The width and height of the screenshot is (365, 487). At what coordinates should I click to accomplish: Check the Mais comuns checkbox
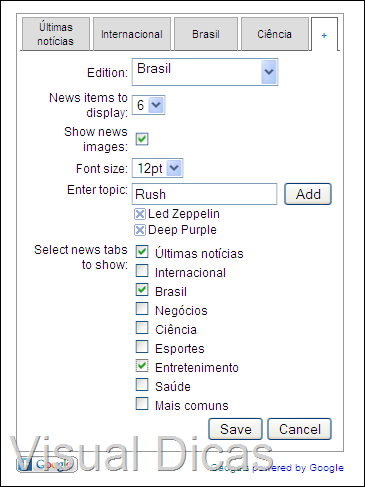[142, 404]
